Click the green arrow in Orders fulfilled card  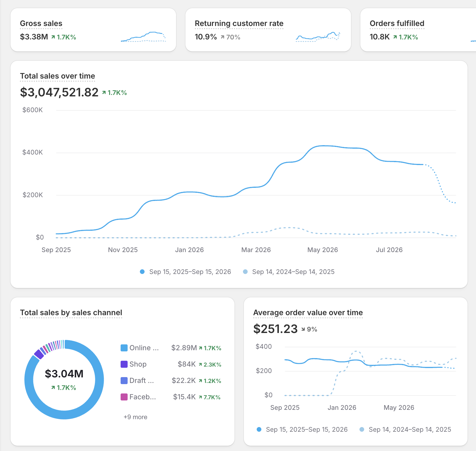[x=395, y=37]
